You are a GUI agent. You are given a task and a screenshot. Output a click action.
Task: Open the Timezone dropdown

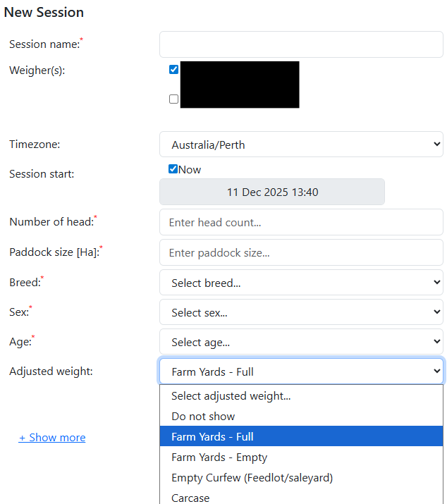pyautogui.click(x=301, y=145)
